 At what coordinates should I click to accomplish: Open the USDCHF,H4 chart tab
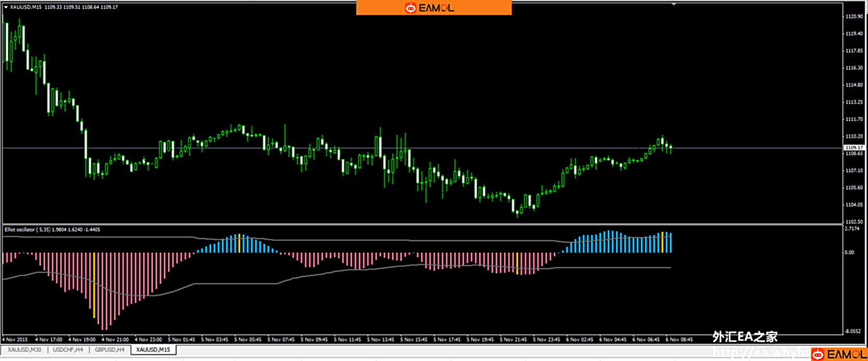pos(68,350)
